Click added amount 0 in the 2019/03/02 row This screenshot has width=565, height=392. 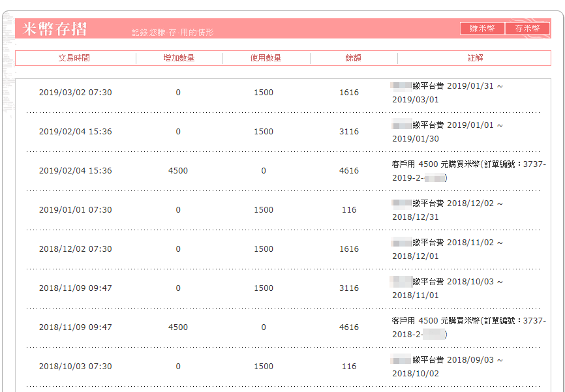(x=178, y=93)
